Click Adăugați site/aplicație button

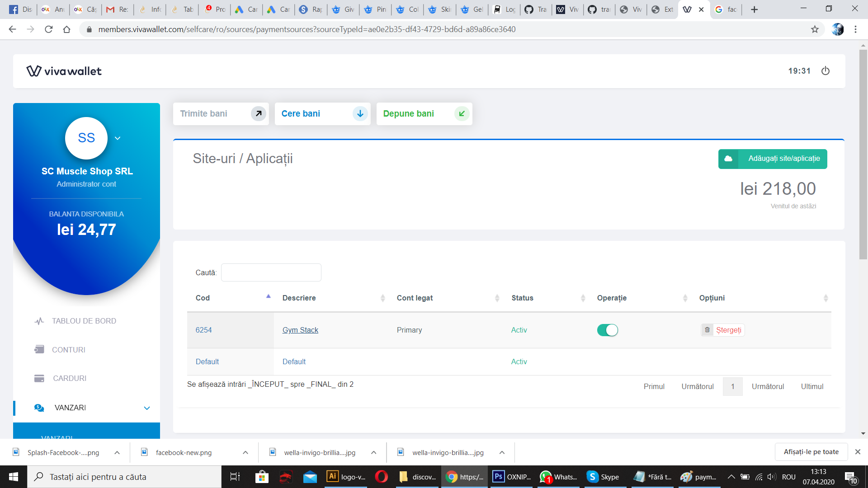pos(773,159)
